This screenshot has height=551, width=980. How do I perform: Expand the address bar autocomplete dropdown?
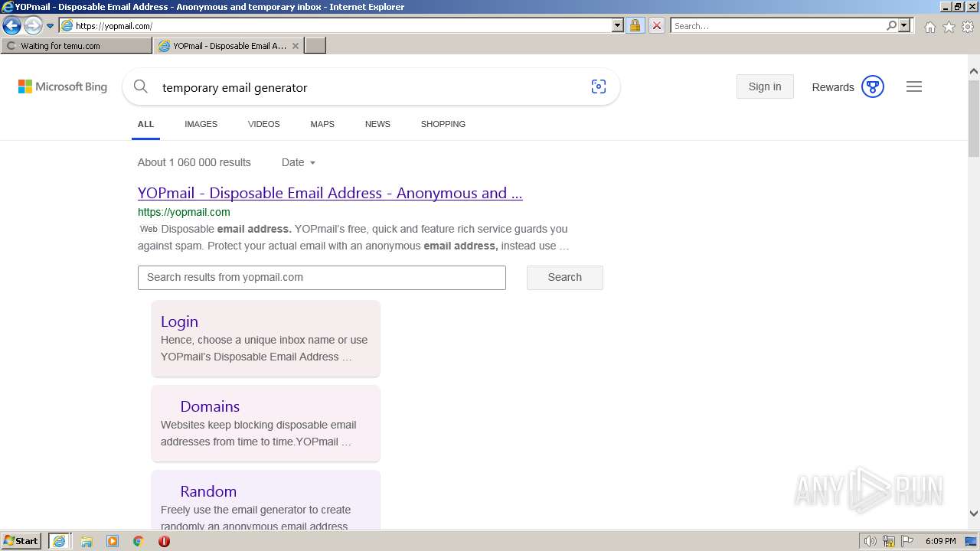618,26
